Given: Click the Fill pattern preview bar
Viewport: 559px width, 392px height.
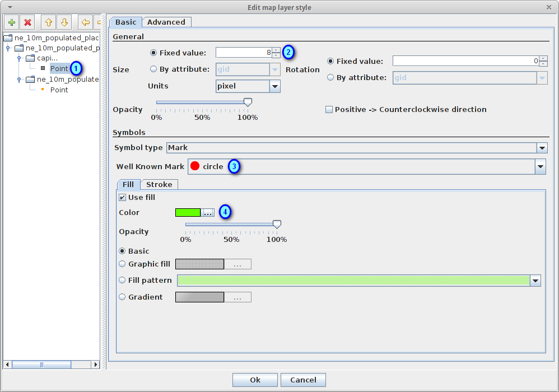Looking at the screenshot, I should 353,281.
